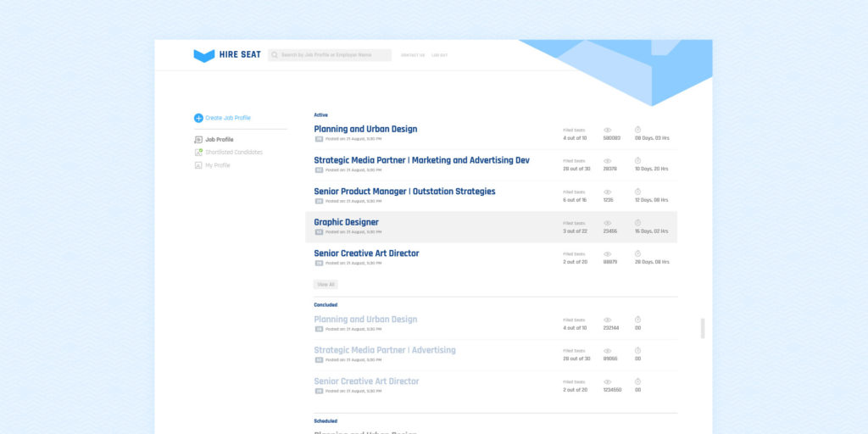Click the badge icon under Senior Product Manager title
The width and height of the screenshot is (868, 434).
319,201
